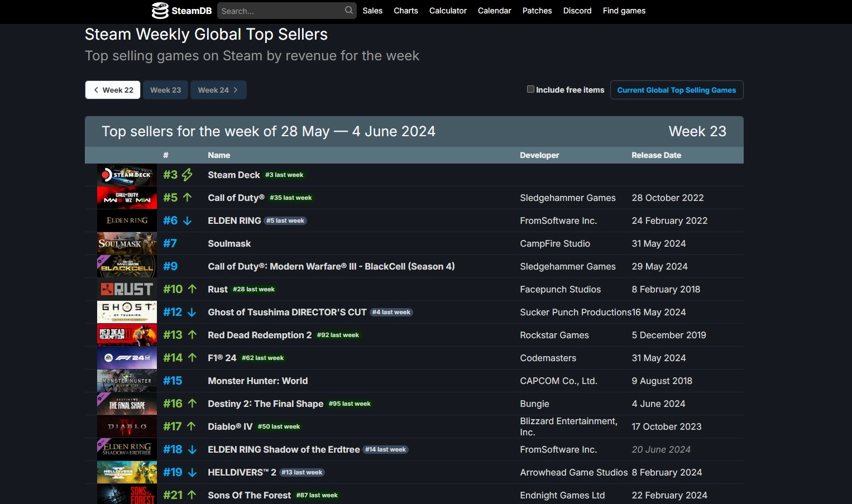The height and width of the screenshot is (504, 852).
Task: Click the Steam Deck thumbnail
Action: click(x=127, y=175)
